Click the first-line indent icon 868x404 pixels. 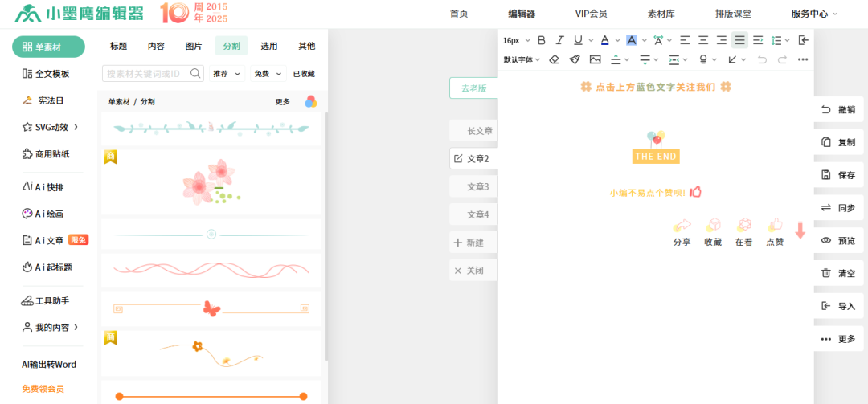coord(758,40)
